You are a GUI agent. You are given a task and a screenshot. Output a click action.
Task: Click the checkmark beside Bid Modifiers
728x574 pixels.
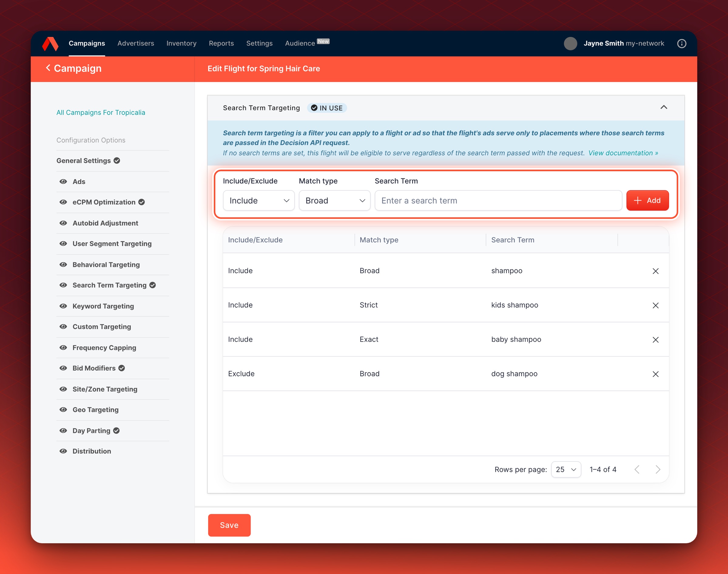pos(122,368)
